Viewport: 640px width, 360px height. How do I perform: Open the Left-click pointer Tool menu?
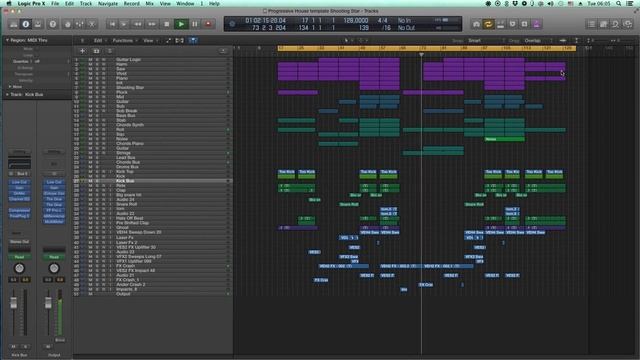[x=348, y=40]
